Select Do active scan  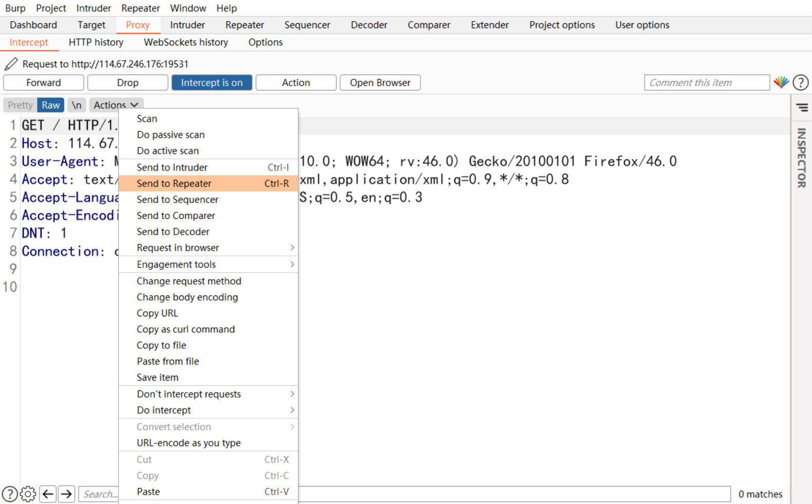click(208, 151)
